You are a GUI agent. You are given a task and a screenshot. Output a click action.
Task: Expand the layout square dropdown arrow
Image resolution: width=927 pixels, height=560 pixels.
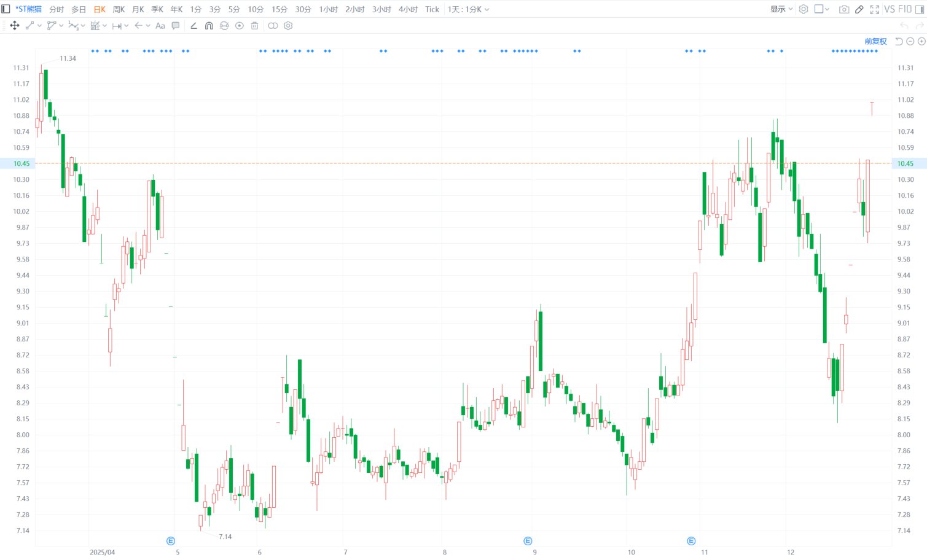coord(827,9)
